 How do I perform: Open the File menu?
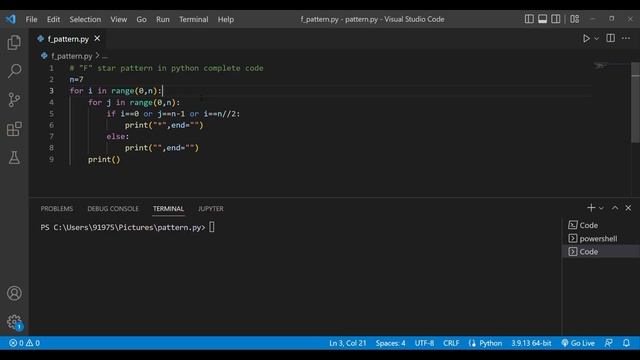tap(31, 19)
